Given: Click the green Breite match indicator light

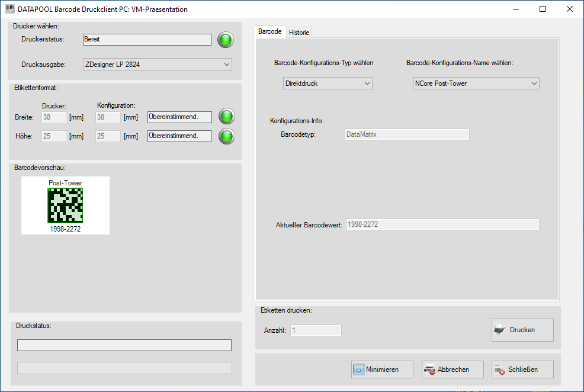Looking at the screenshot, I should 226,117.
